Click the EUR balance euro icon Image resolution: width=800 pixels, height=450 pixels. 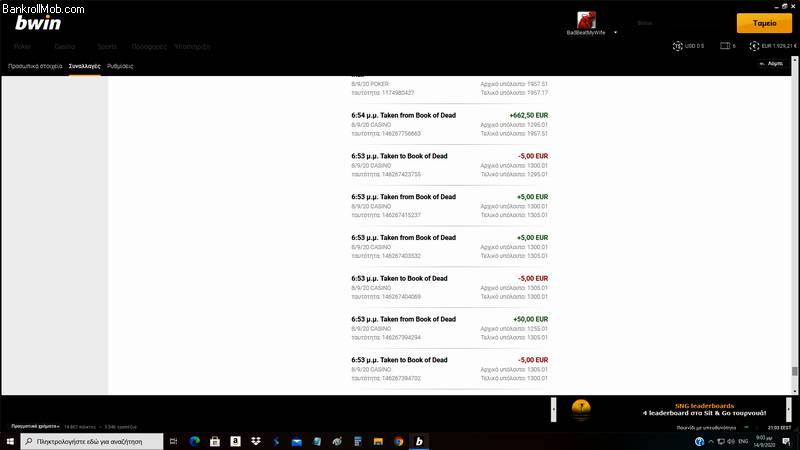click(754, 46)
